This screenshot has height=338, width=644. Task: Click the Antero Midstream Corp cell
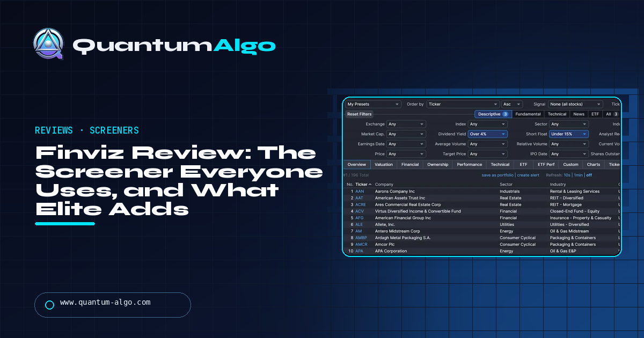(x=398, y=231)
